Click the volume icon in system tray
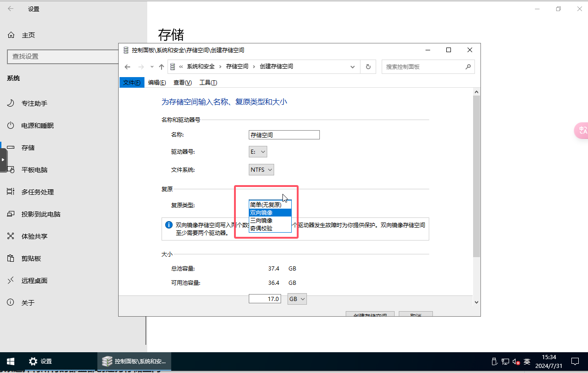The width and height of the screenshot is (588, 373). 516,361
